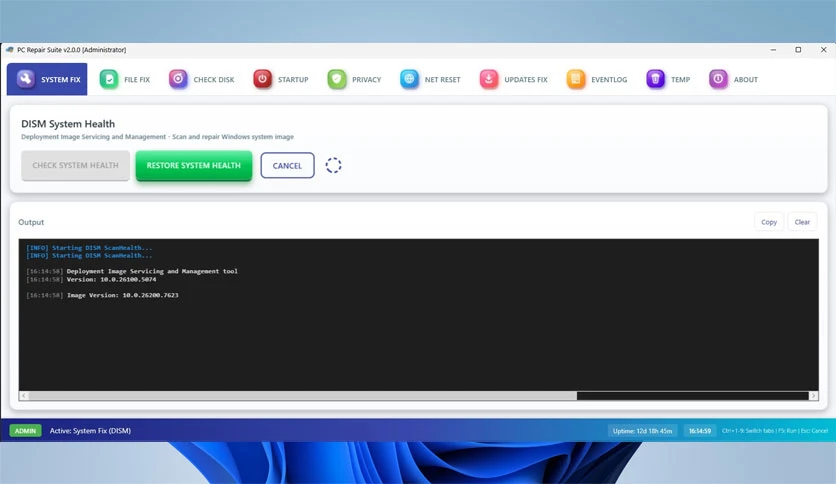Switch to the UPDATES FIX tab label

point(526,79)
